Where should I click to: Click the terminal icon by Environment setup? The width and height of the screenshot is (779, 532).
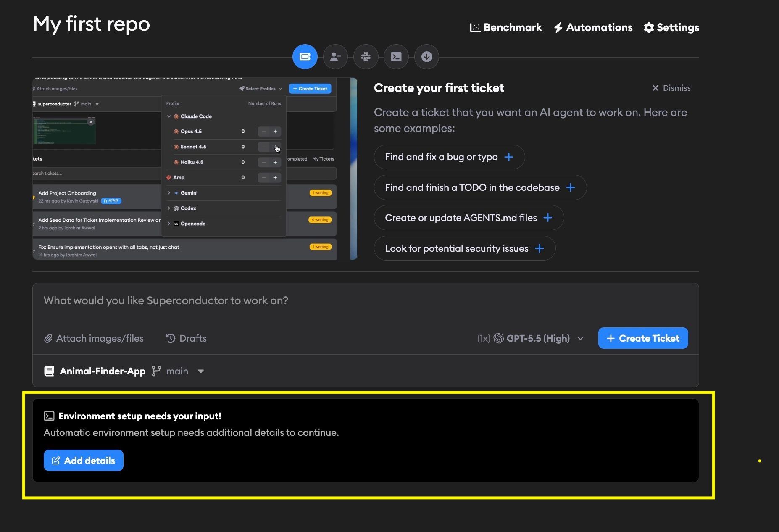pyautogui.click(x=49, y=416)
